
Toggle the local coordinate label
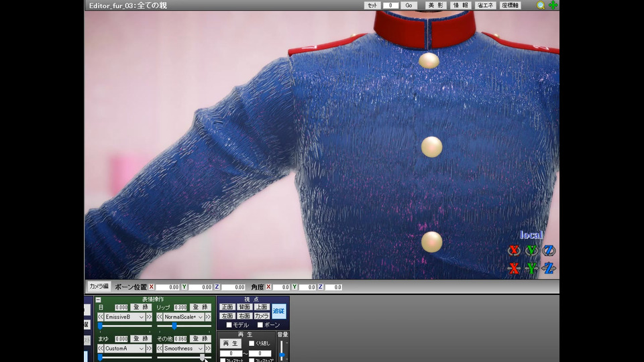531,235
